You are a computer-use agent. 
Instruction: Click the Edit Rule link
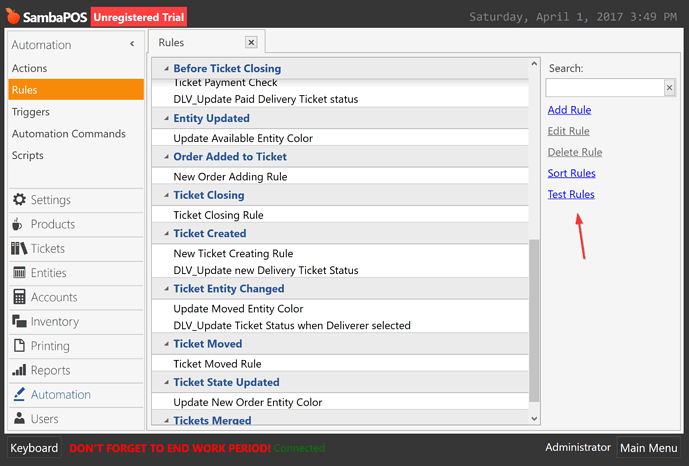coord(568,131)
